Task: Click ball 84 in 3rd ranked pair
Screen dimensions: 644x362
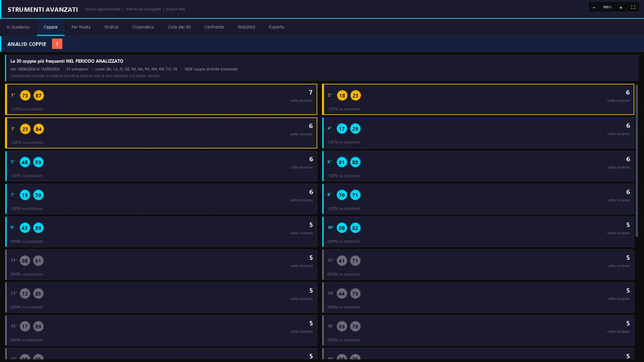Action: [38, 129]
